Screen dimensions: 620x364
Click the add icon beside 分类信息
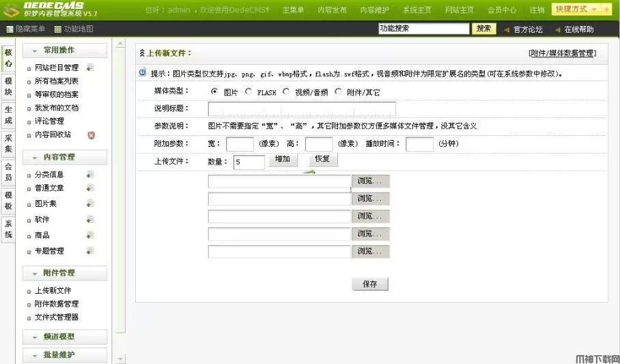point(90,174)
